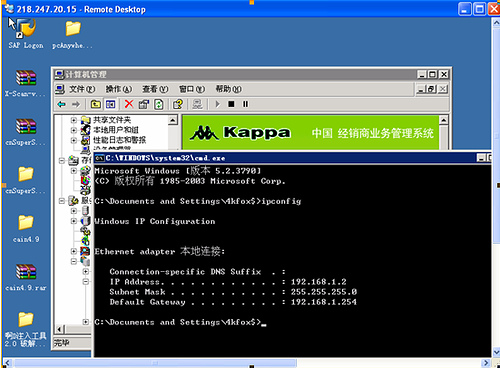Click cmd.exe window title bar icon
Viewport: 500px width, 368px height.
[99, 158]
